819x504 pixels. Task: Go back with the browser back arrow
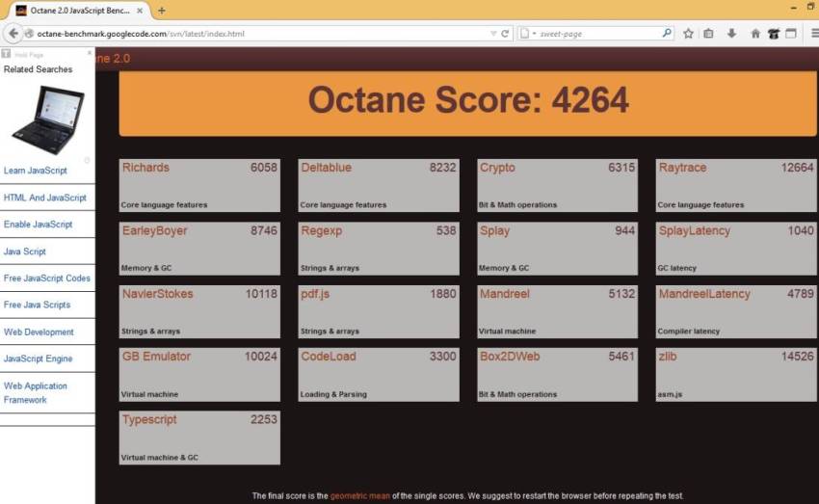click(13, 34)
